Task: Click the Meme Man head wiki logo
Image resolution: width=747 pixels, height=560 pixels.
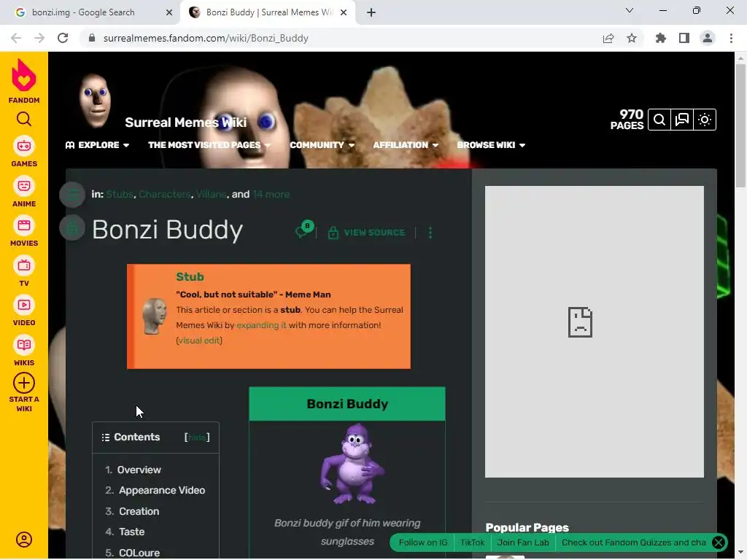Action: [x=96, y=101]
